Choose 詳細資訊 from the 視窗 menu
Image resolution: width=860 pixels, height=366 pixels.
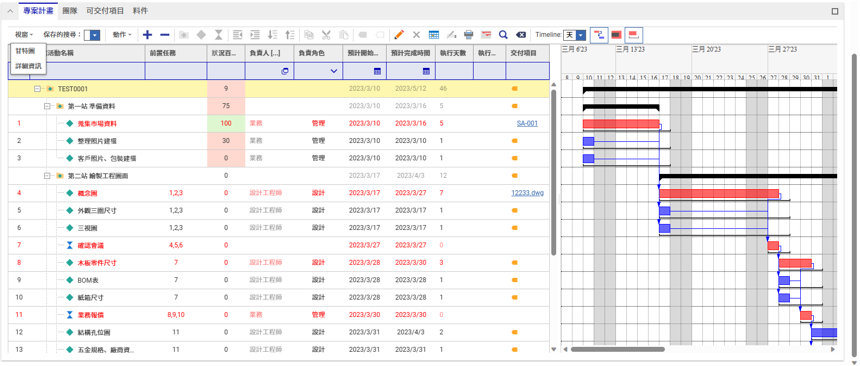(x=28, y=65)
